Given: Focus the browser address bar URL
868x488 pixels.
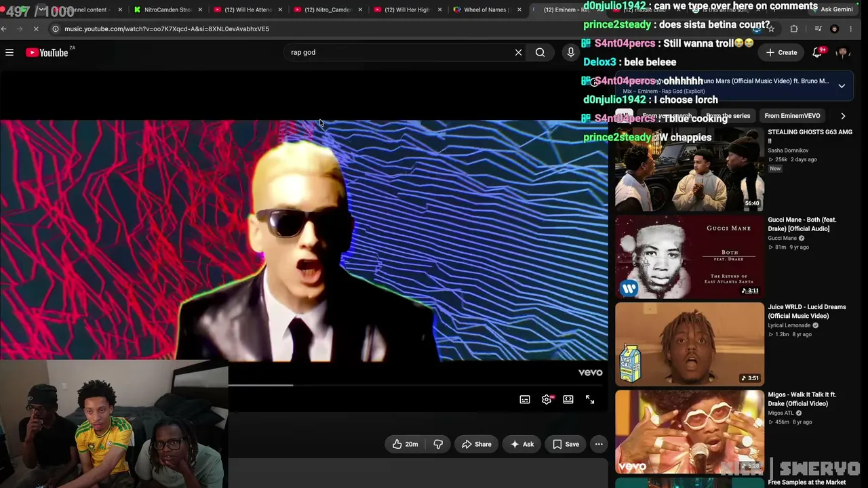Looking at the screenshot, I should [x=167, y=29].
